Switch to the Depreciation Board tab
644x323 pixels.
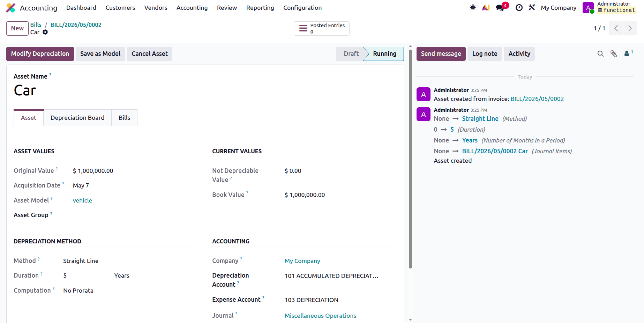(77, 118)
